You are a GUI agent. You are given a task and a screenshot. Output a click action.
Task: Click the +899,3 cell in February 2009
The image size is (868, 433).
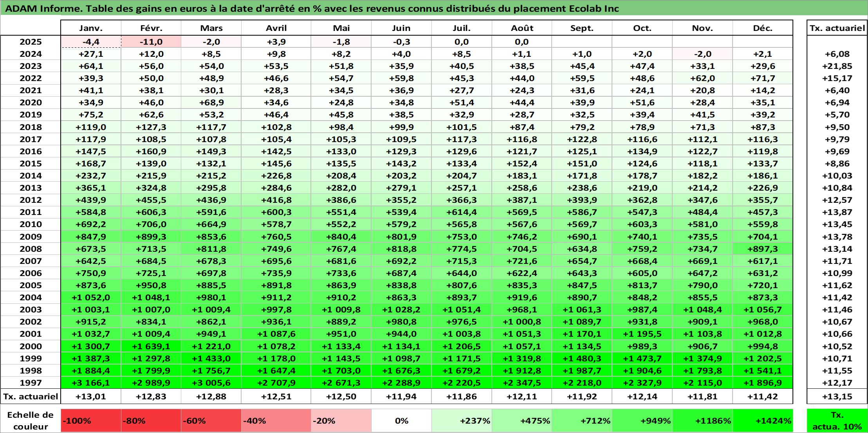pos(151,236)
